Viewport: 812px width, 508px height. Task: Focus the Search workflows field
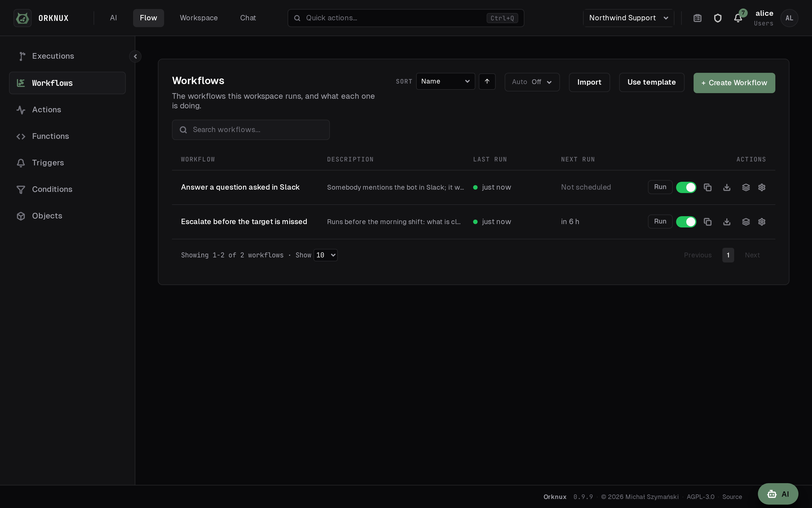pyautogui.click(x=251, y=130)
